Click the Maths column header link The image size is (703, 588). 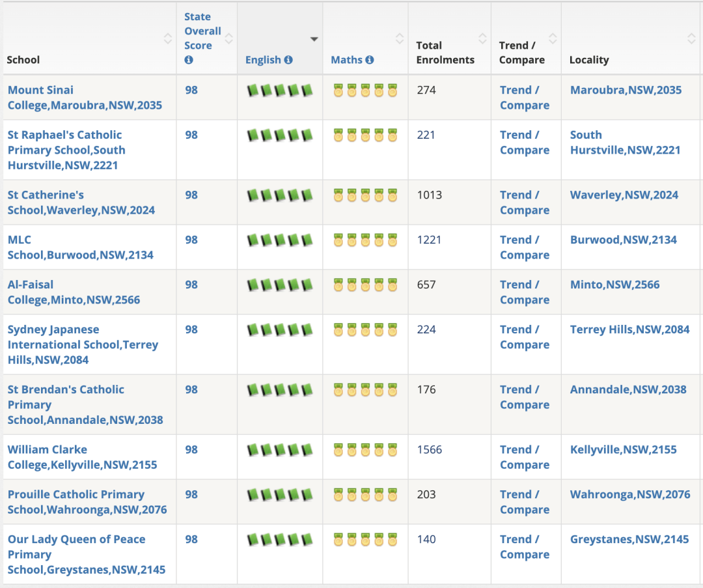[x=346, y=60]
